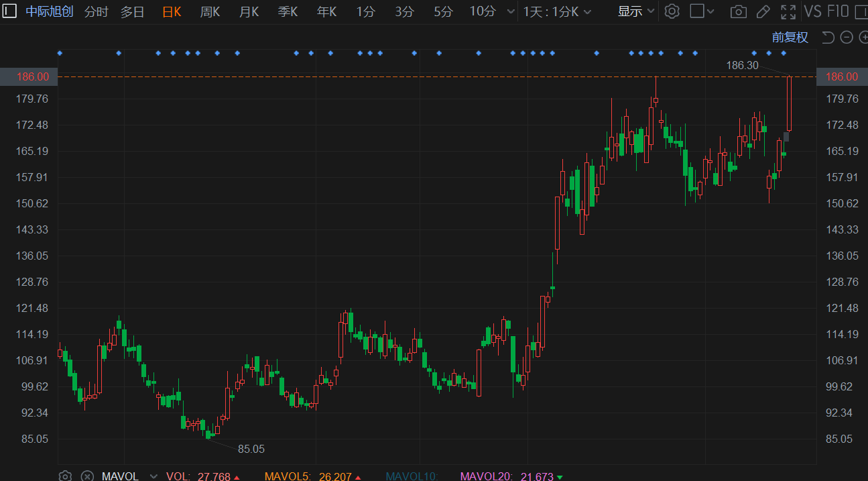Switch to 3分 interval
Viewport: 868px width, 481px height.
[405, 11]
